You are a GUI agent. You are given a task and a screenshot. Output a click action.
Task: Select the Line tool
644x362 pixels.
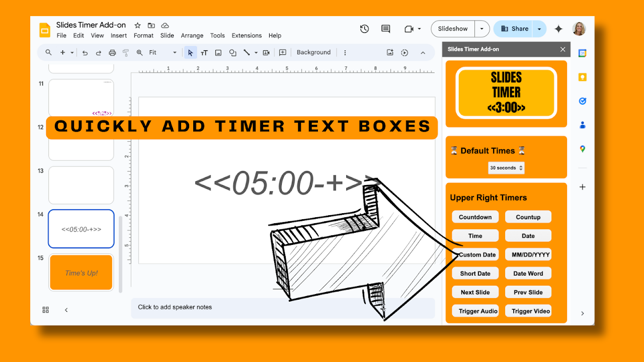point(247,52)
